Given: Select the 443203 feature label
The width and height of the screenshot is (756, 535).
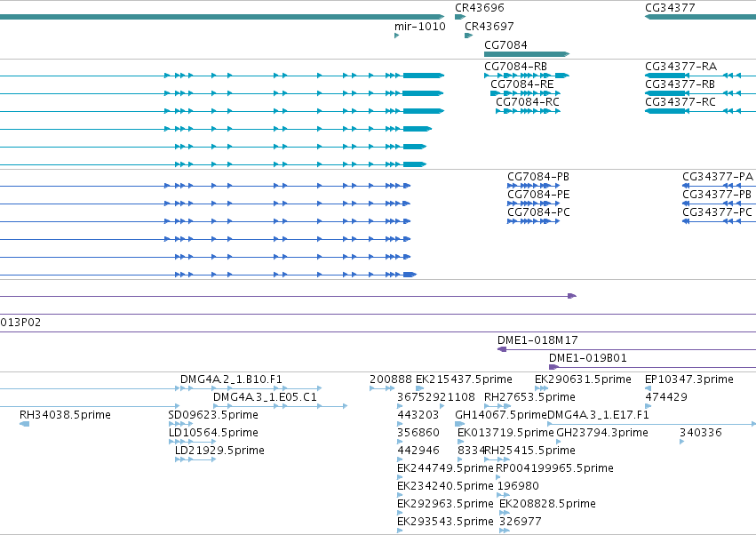Looking at the screenshot, I should click(x=418, y=415).
